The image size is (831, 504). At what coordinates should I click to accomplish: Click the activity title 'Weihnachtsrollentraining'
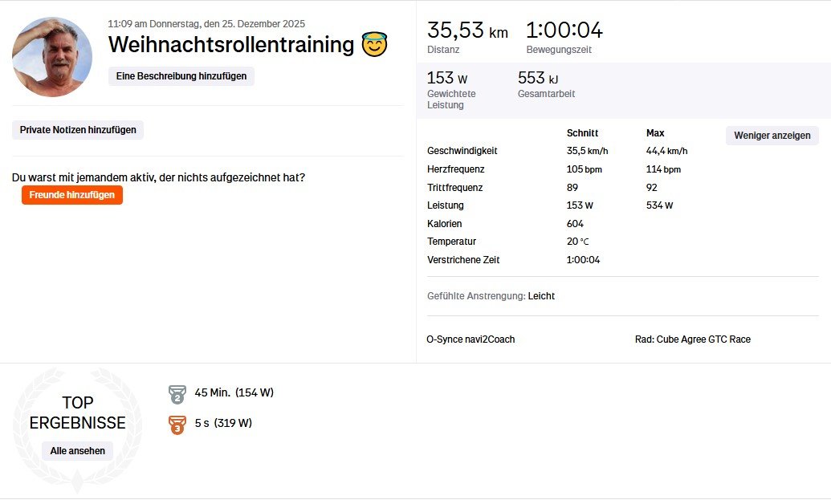point(231,45)
